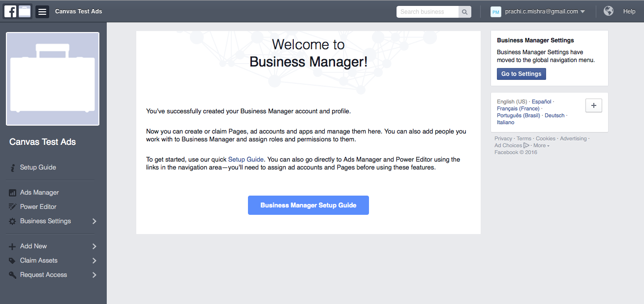644x304 pixels.
Task: Switch language to Português (Brasil)
Action: point(519,115)
